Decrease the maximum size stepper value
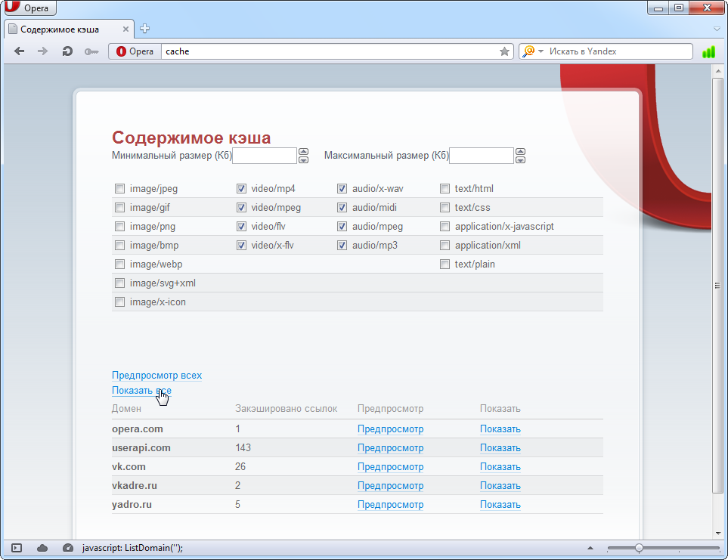This screenshot has width=728, height=560. (520, 159)
